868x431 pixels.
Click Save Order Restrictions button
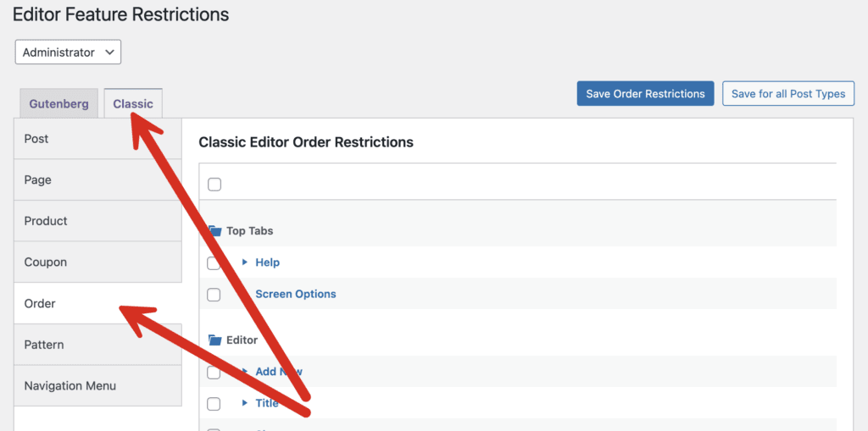pos(645,93)
